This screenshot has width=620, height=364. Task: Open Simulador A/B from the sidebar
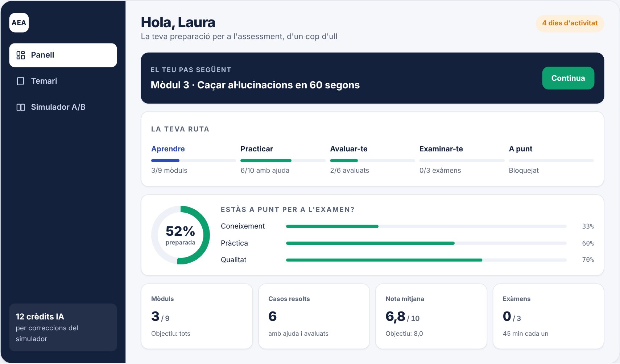tap(63, 107)
